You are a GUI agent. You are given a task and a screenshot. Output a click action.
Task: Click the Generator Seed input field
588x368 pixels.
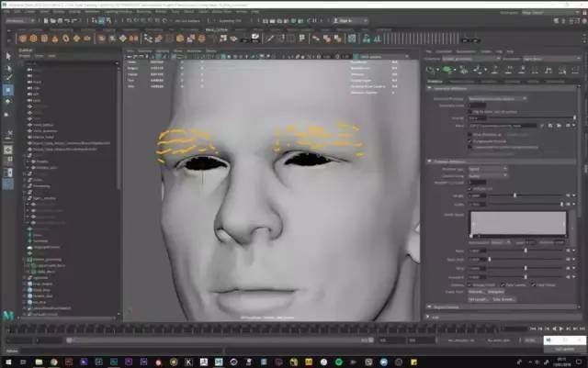[x=478, y=106]
